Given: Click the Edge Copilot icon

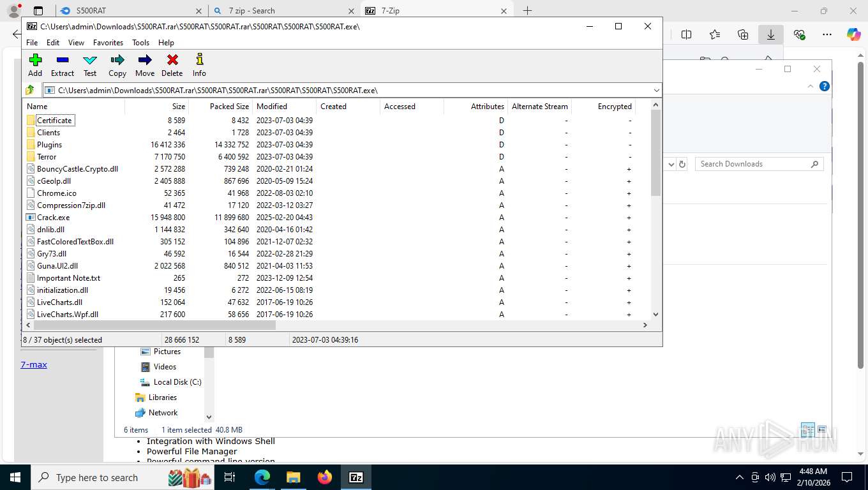Looking at the screenshot, I should 854,34.
